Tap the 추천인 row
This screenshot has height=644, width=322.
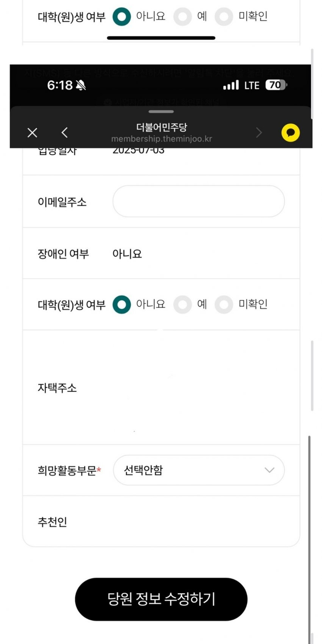coord(161,522)
